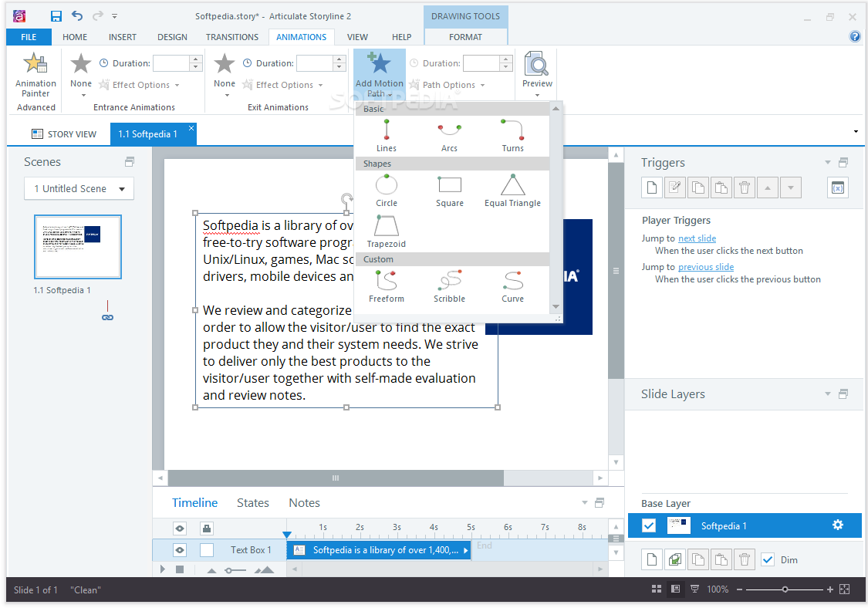Image resolution: width=868 pixels, height=608 pixels.
Task: Open Exit Effect Options dropdown
Action: point(283,85)
